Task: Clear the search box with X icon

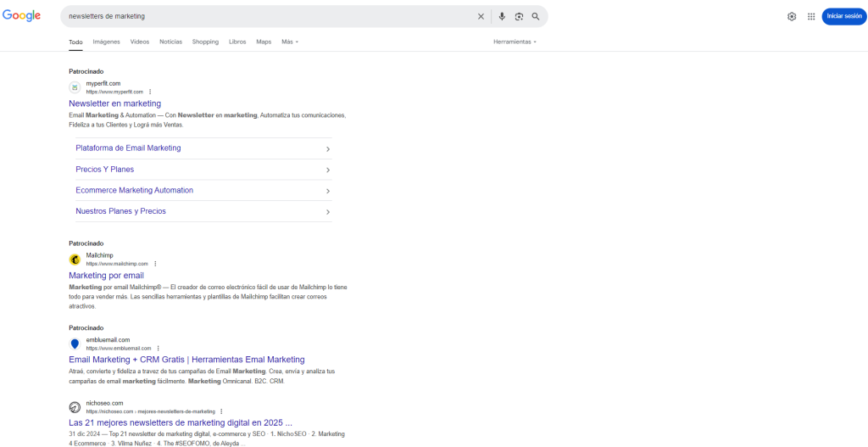Action: (x=481, y=16)
